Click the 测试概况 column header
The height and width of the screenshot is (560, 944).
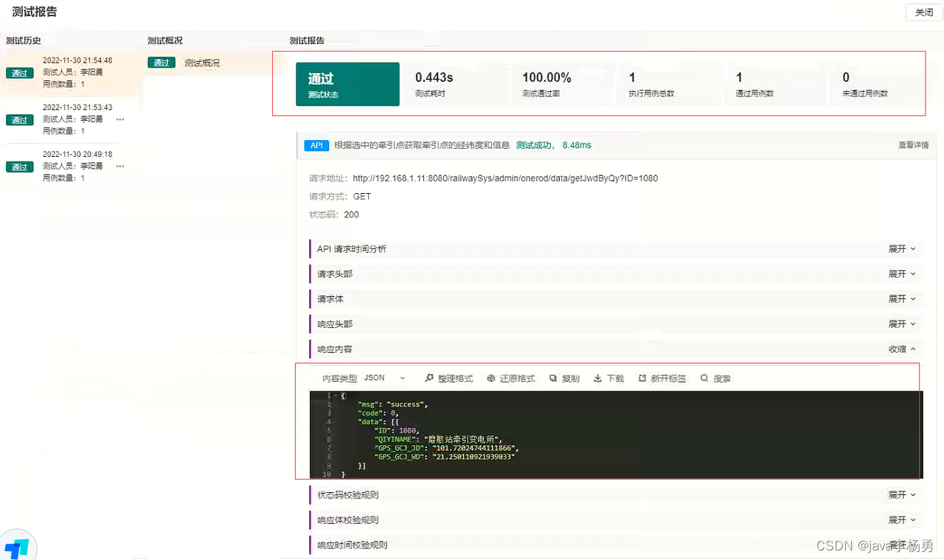[x=165, y=41]
